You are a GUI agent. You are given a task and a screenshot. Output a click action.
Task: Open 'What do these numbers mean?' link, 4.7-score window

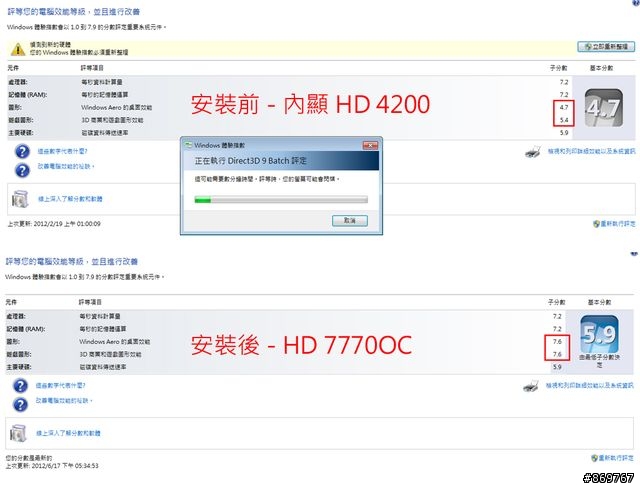(x=62, y=151)
